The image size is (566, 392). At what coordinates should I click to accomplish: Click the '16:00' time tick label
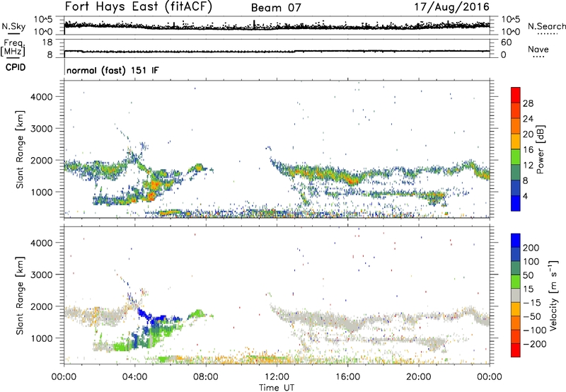pos(347,377)
